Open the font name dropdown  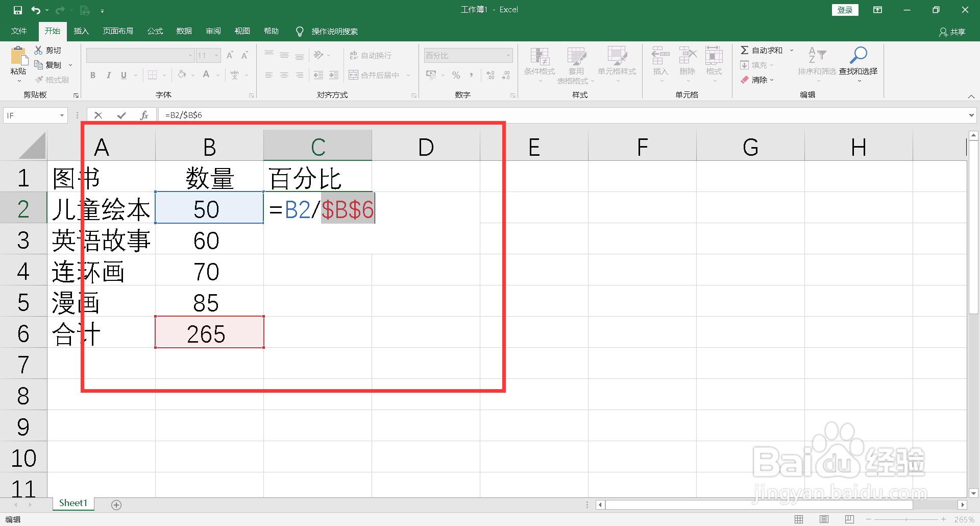pyautogui.click(x=190, y=55)
